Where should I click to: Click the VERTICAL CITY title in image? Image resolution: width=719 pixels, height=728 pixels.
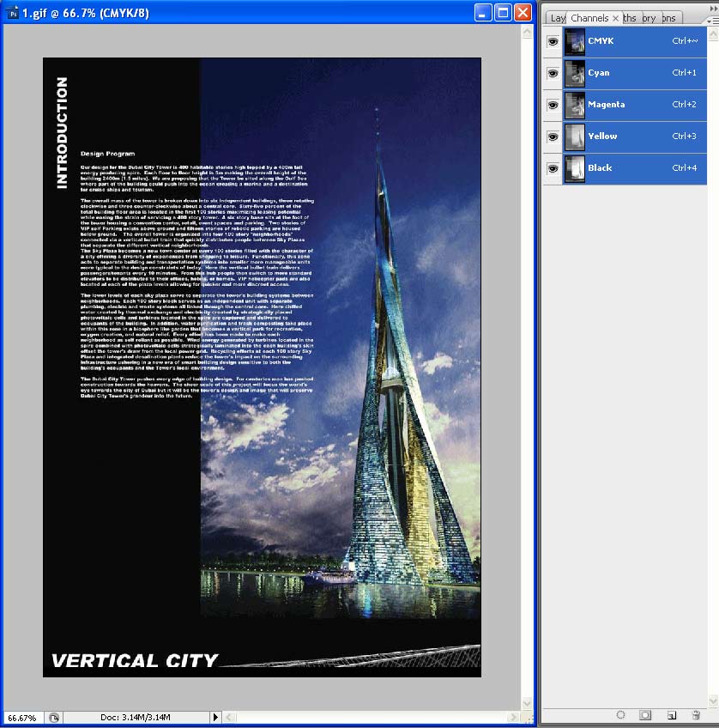pyautogui.click(x=135, y=660)
